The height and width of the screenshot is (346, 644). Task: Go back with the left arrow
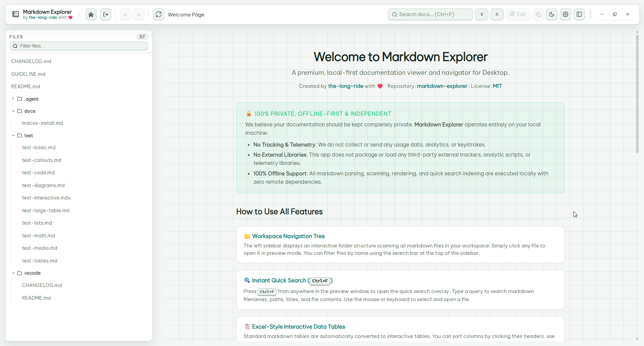pos(125,14)
